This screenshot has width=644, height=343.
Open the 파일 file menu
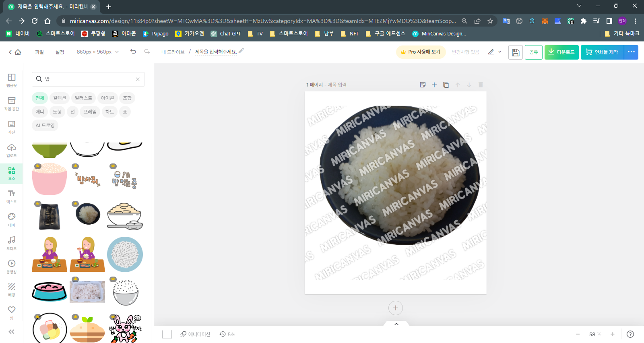[39, 52]
